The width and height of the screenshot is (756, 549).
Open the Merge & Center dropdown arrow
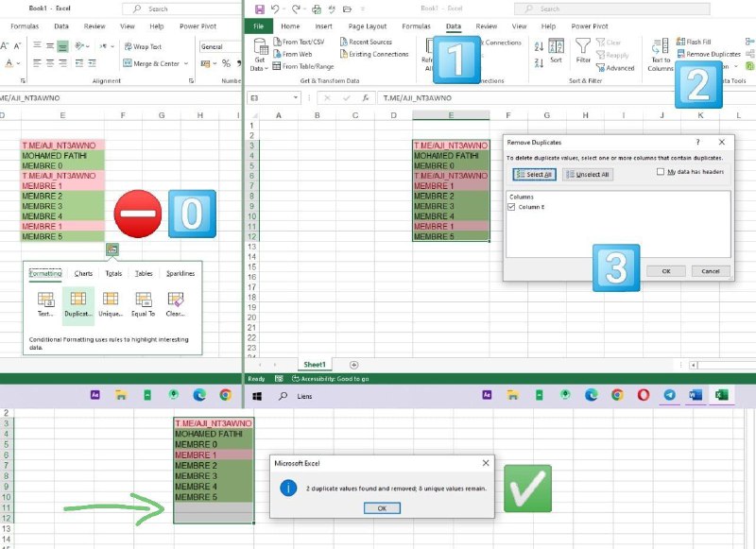point(186,63)
